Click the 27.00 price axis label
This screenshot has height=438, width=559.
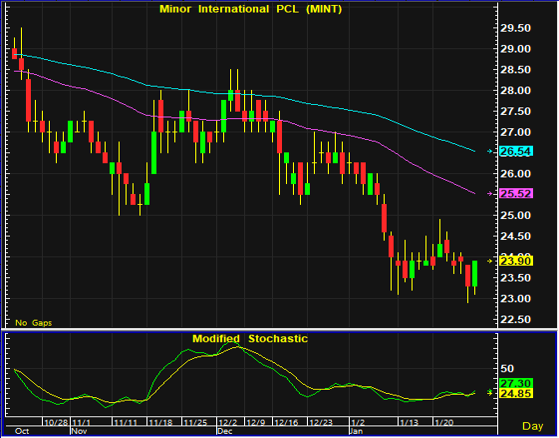click(516, 132)
